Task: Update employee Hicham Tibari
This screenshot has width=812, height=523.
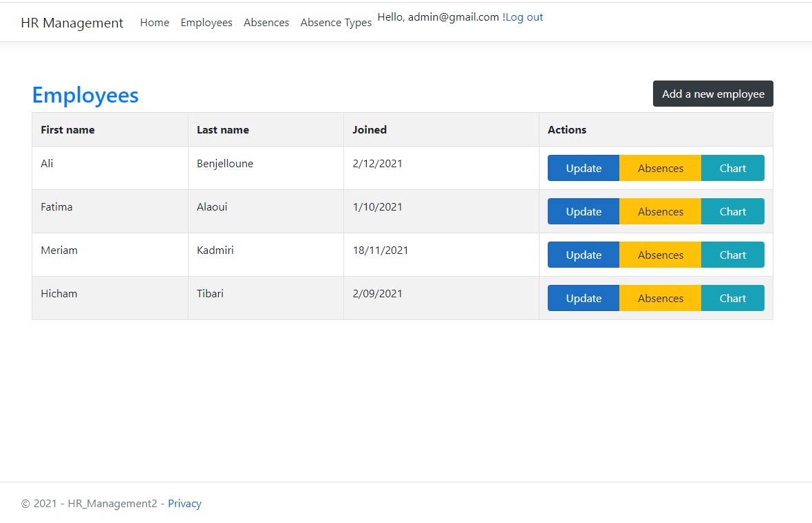Action: (583, 298)
